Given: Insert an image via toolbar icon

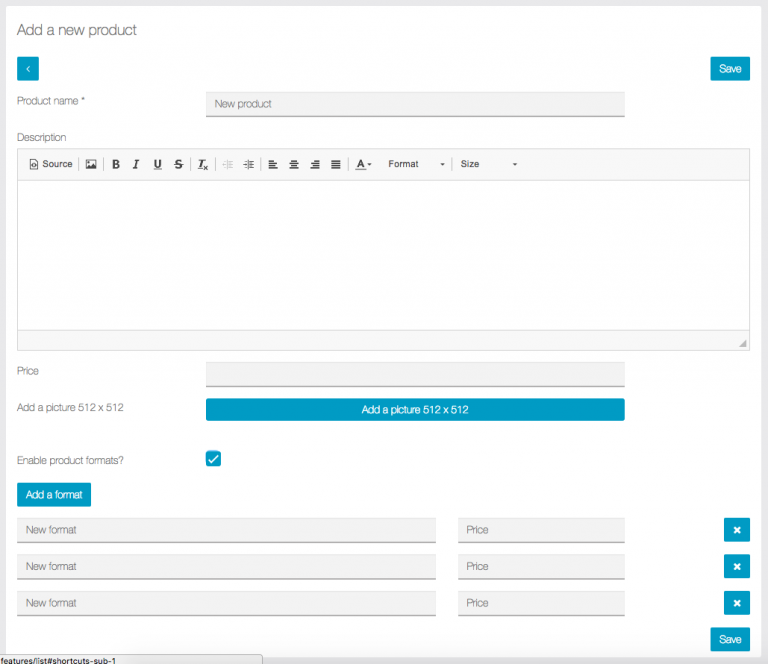Looking at the screenshot, I should (91, 164).
